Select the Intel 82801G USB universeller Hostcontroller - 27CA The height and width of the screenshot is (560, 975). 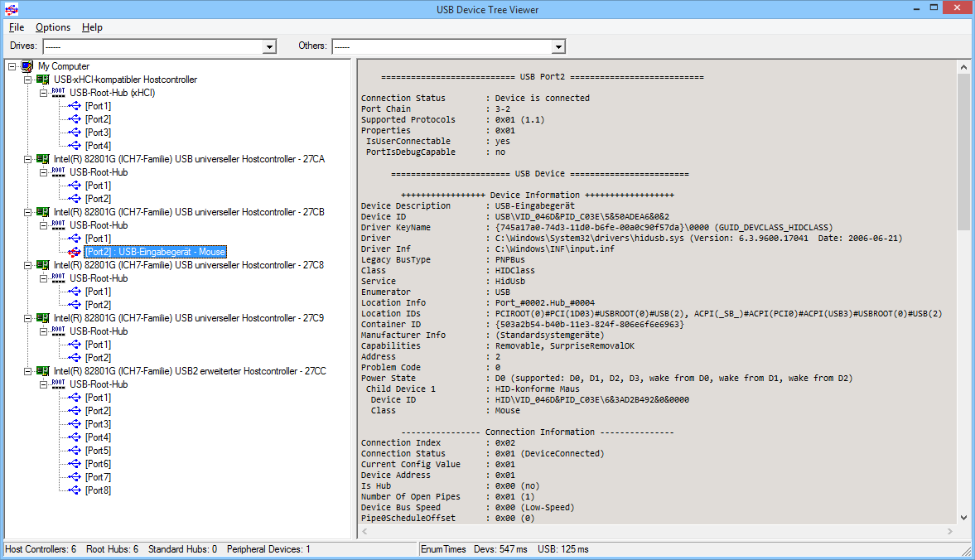[189, 159]
